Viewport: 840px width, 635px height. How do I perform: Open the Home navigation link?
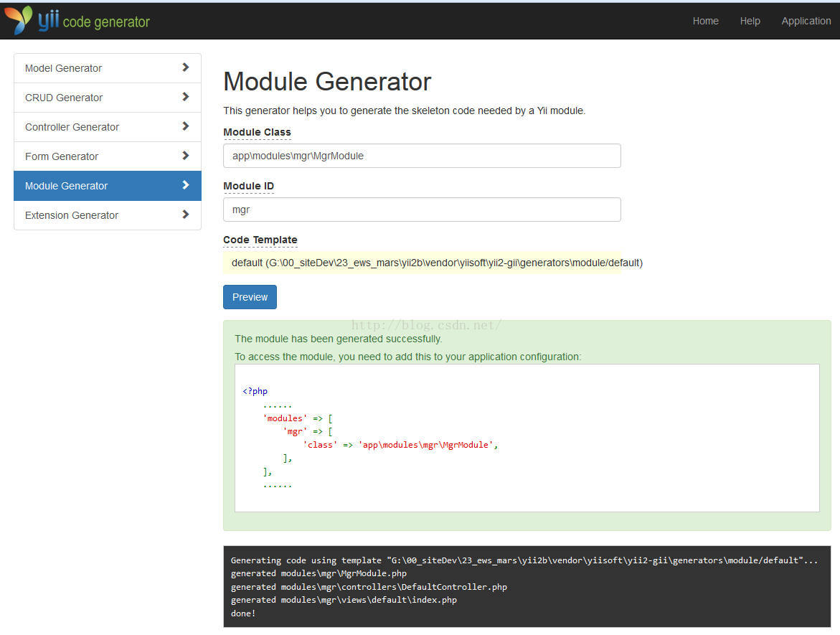pyautogui.click(x=705, y=21)
